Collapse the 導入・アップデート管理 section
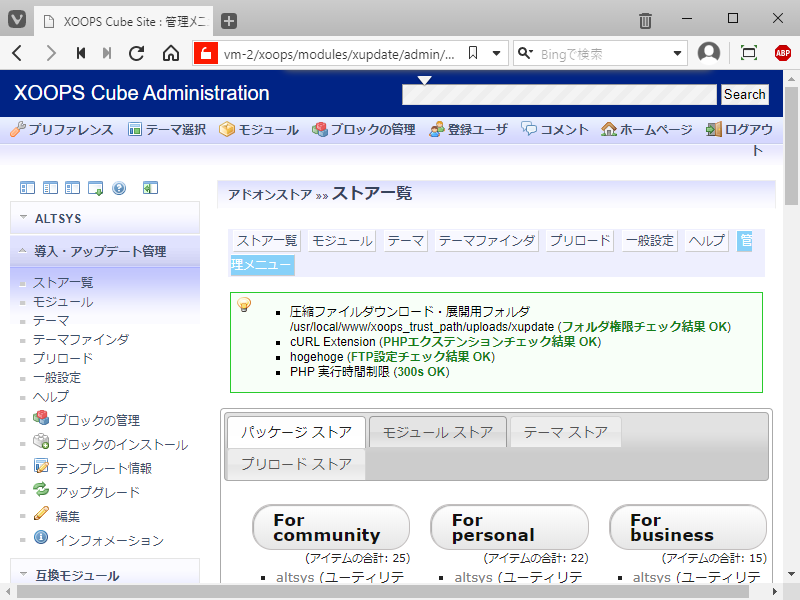Screen dimensions: 800x600 (x=105, y=251)
